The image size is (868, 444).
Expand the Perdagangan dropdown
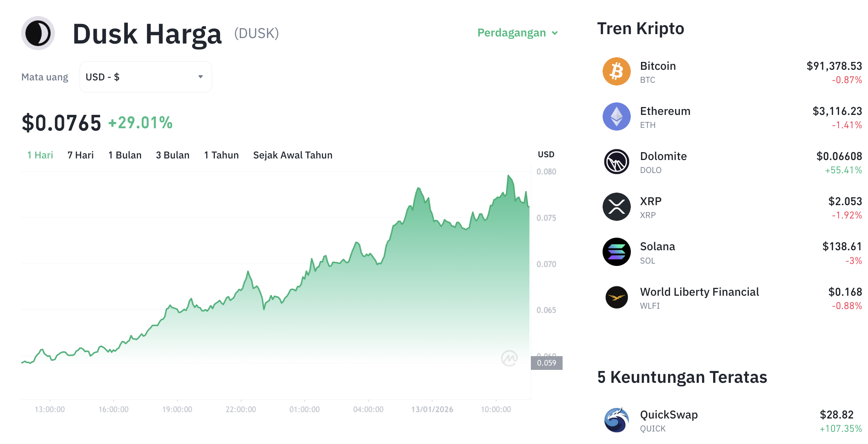pos(517,33)
